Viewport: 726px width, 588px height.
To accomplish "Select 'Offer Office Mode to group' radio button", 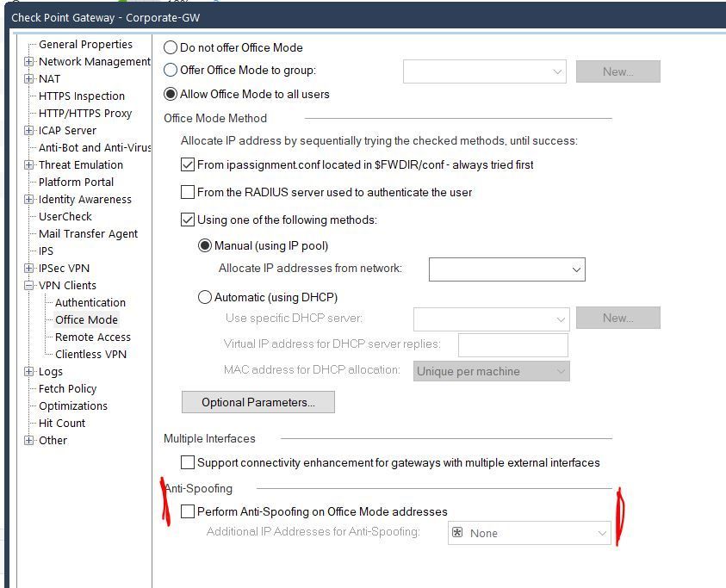I will [171, 71].
